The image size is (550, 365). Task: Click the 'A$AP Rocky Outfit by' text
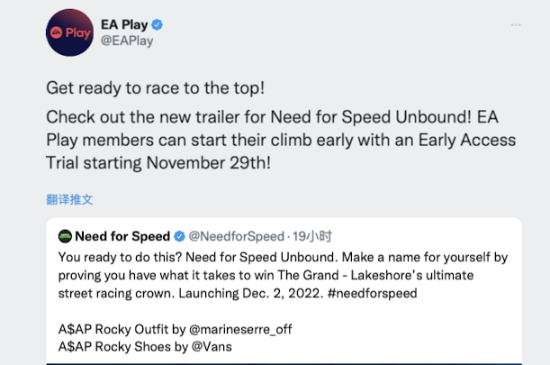(x=122, y=329)
